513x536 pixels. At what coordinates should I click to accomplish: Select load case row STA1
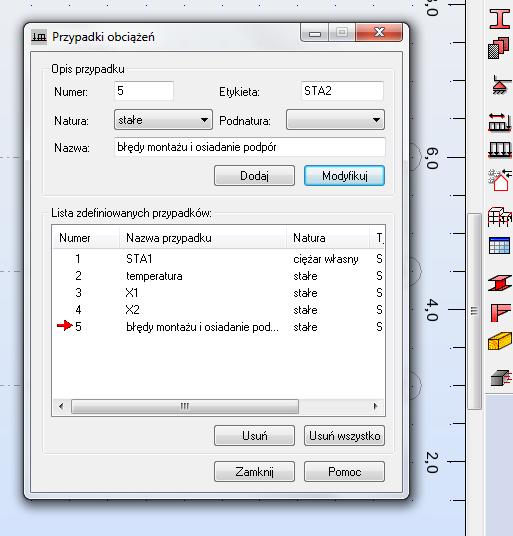point(219,259)
